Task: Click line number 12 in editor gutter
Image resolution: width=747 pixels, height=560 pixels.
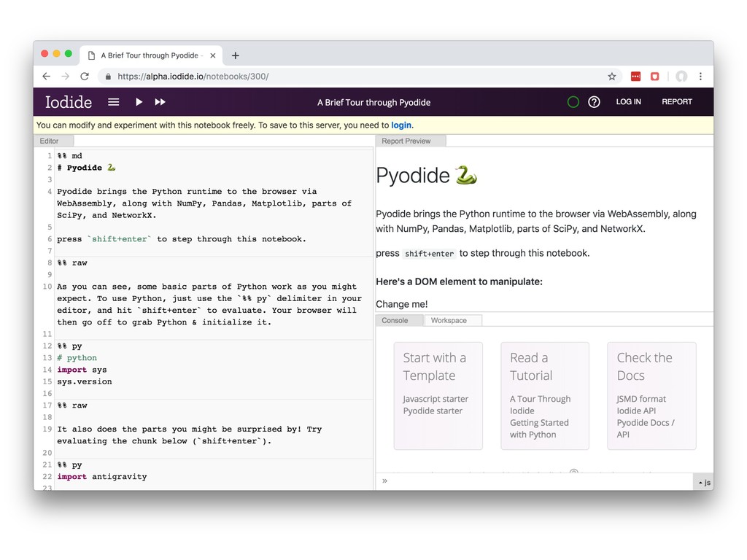Action: pos(47,346)
